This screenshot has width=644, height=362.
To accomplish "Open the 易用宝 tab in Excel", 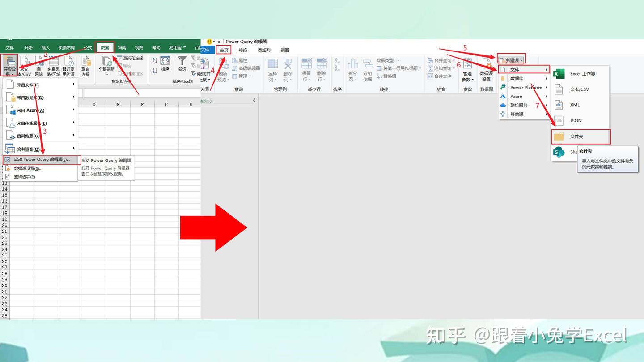I will point(178,48).
